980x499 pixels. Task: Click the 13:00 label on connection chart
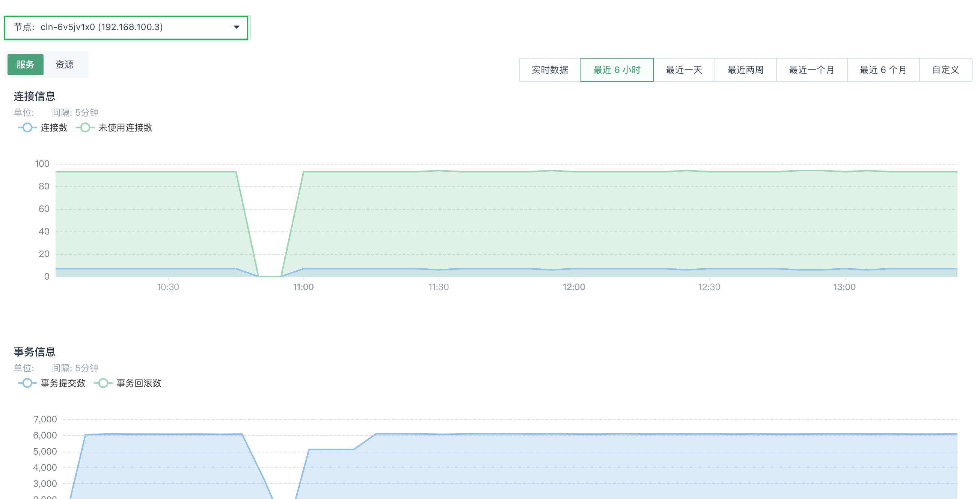coord(844,287)
